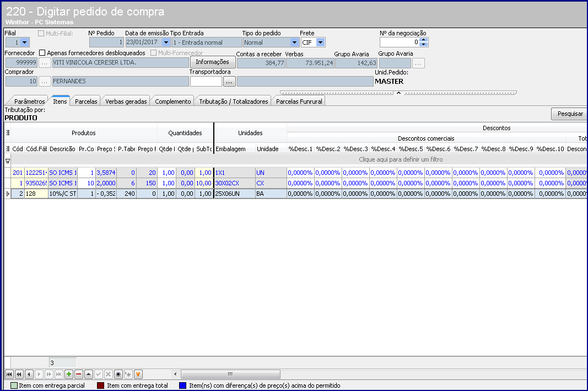Click price cell '3,5874'

pyautogui.click(x=106, y=173)
